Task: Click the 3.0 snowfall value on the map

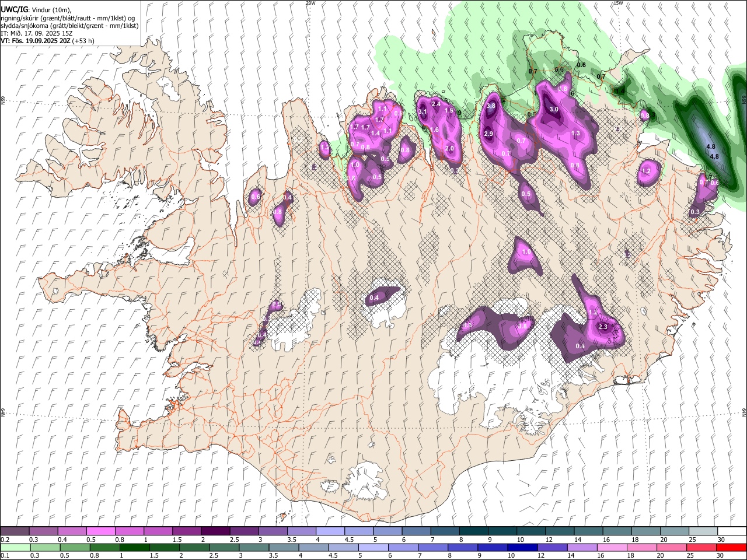Action: (x=554, y=109)
